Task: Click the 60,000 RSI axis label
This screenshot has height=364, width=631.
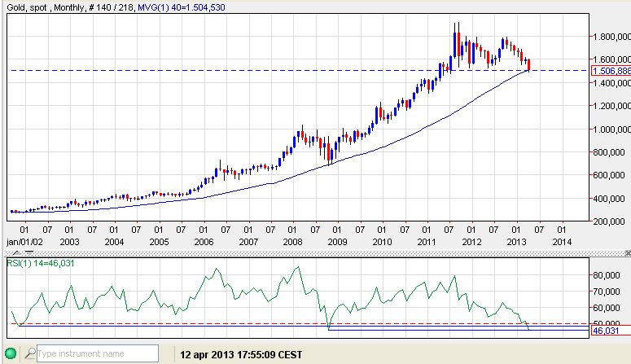Action: point(607,308)
